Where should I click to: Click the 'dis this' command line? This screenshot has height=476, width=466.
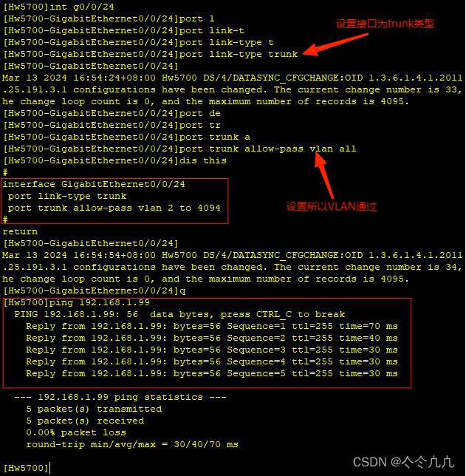tap(114, 160)
